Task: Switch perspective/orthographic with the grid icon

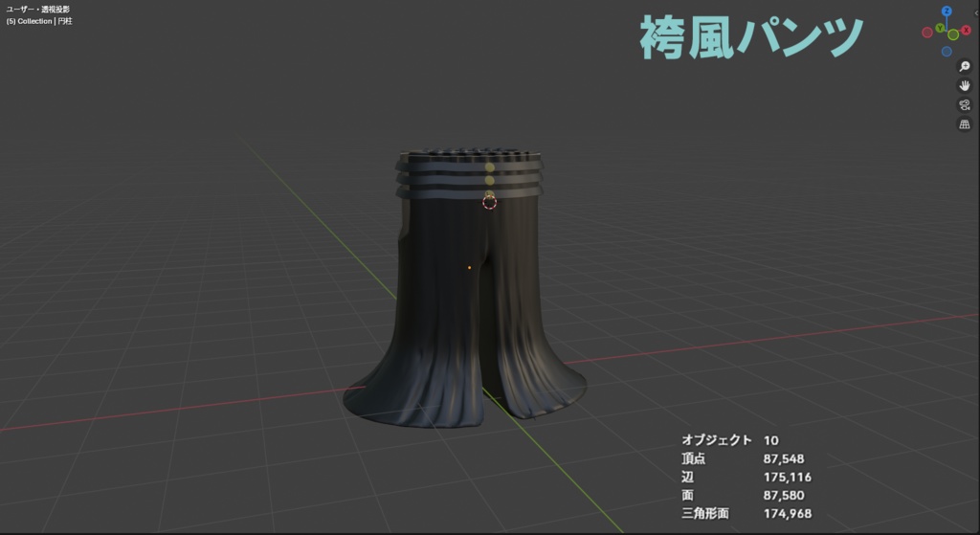Action: [x=965, y=124]
